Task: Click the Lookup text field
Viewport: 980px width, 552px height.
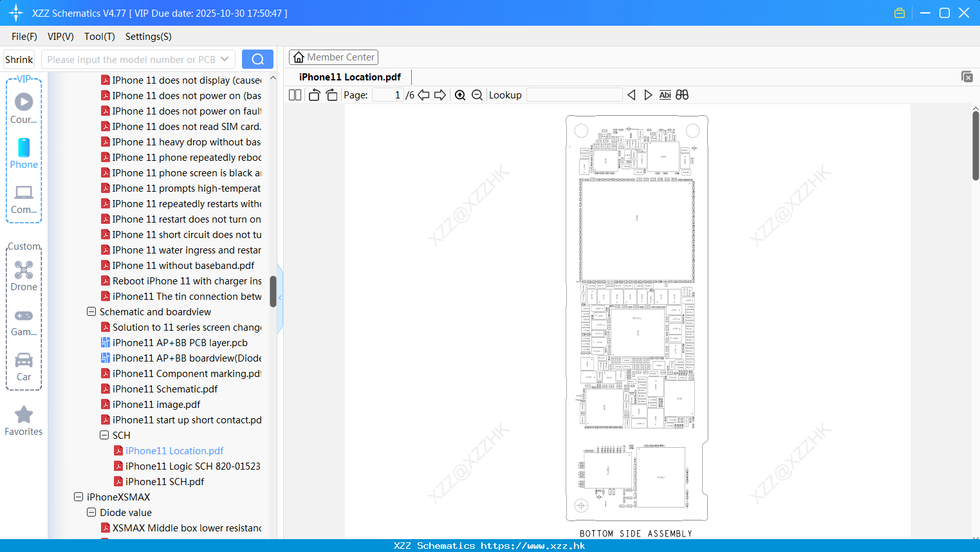Action: pos(575,95)
